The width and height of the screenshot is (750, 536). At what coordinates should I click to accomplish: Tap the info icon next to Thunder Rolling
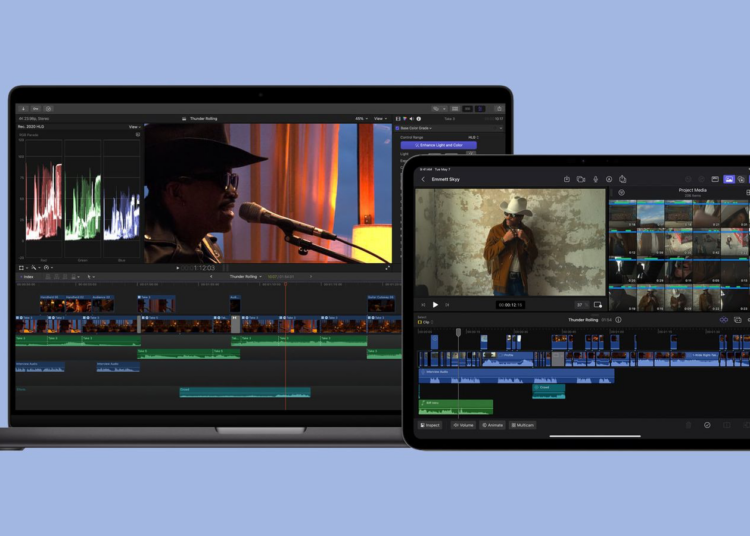[618, 319]
